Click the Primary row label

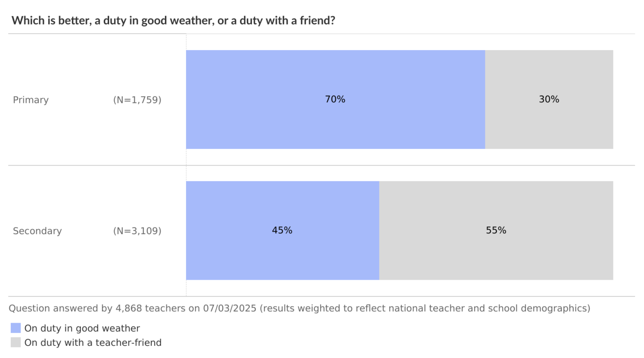(x=31, y=100)
